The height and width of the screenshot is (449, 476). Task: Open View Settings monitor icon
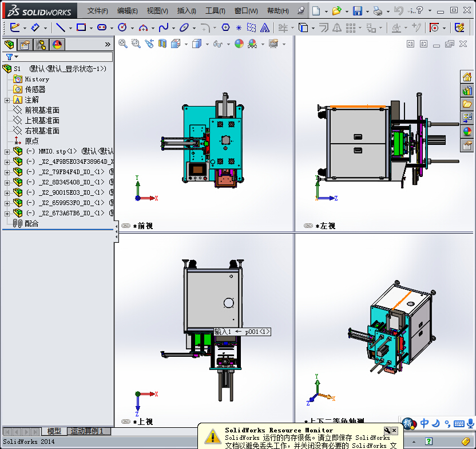point(273,44)
